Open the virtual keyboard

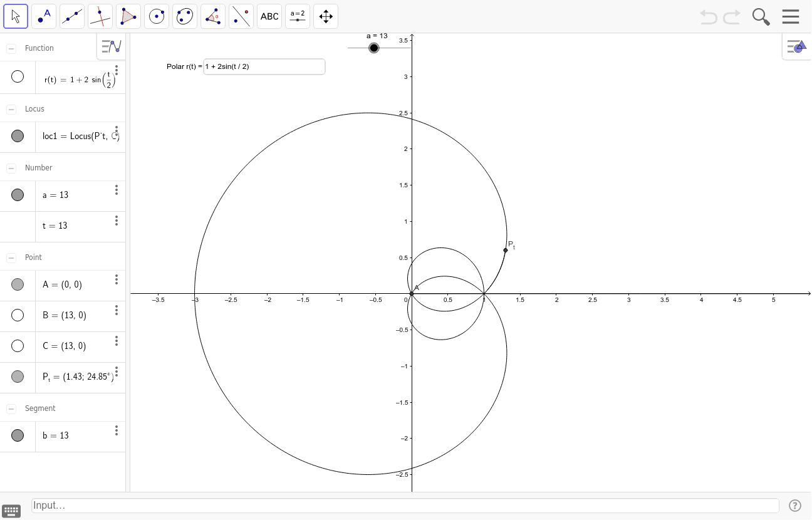(11, 511)
